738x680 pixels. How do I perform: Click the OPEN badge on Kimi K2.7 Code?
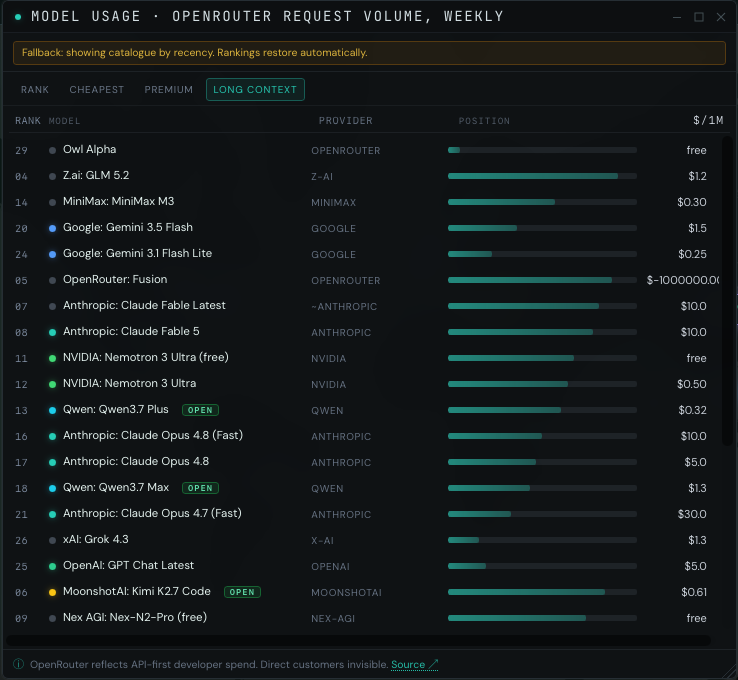click(x=242, y=592)
